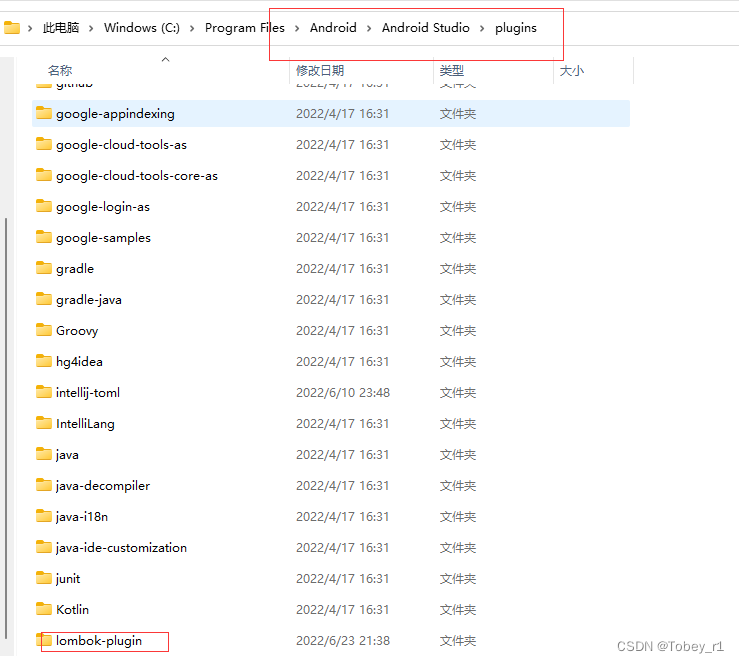The width and height of the screenshot is (739, 663).
Task: Select google-login-as folder name
Action: click(103, 207)
